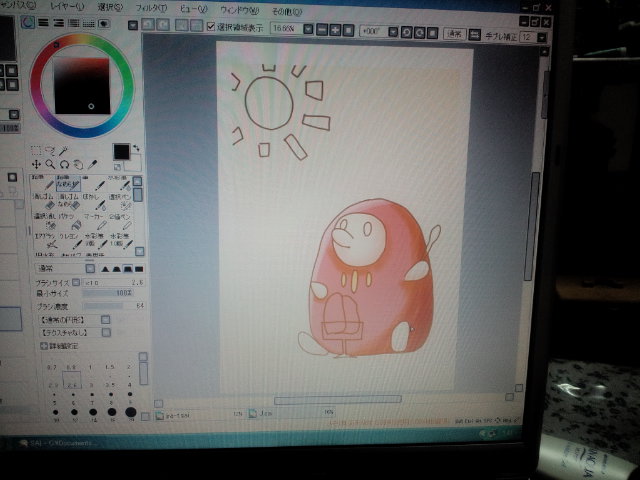Select the zoom magnifier tool
The width and height of the screenshot is (640, 480).
[x=50, y=164]
